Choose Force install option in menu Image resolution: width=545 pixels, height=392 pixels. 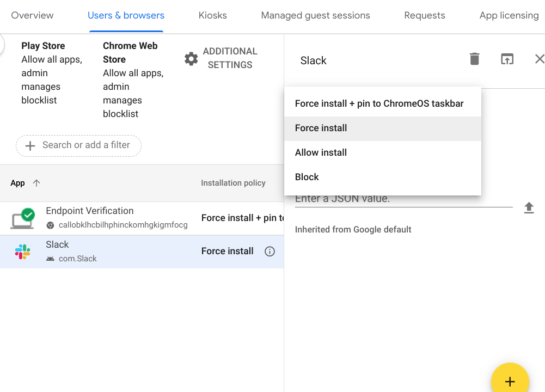click(x=383, y=128)
